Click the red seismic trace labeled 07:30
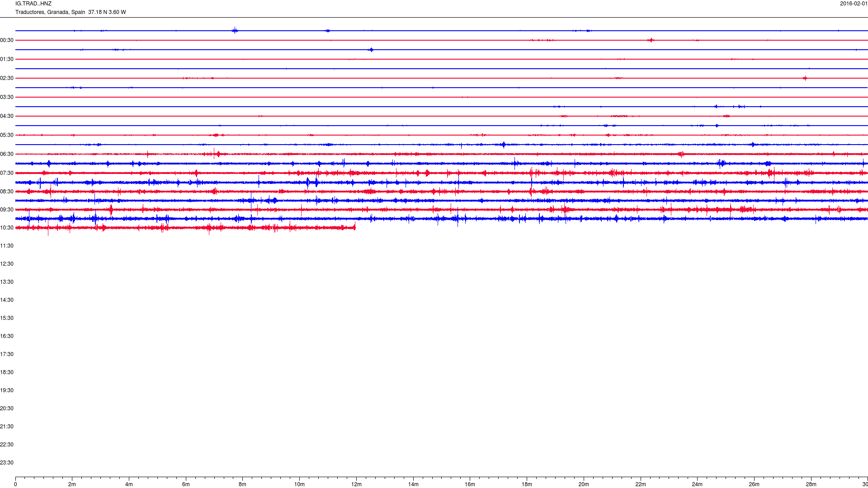 click(x=442, y=173)
